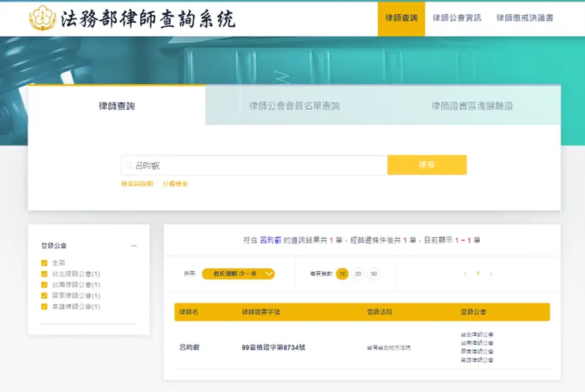Click 高雄律師公會 in result row
Screen dimensions: 585x392
pos(477,360)
